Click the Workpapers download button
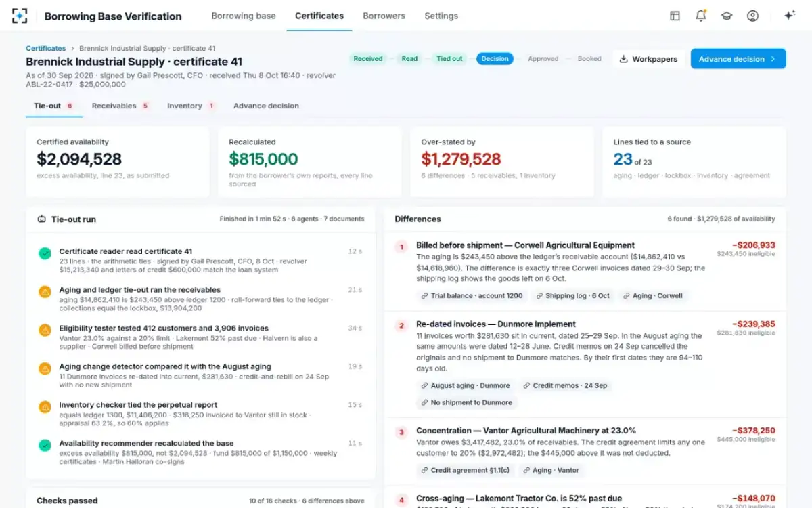 [x=648, y=59]
